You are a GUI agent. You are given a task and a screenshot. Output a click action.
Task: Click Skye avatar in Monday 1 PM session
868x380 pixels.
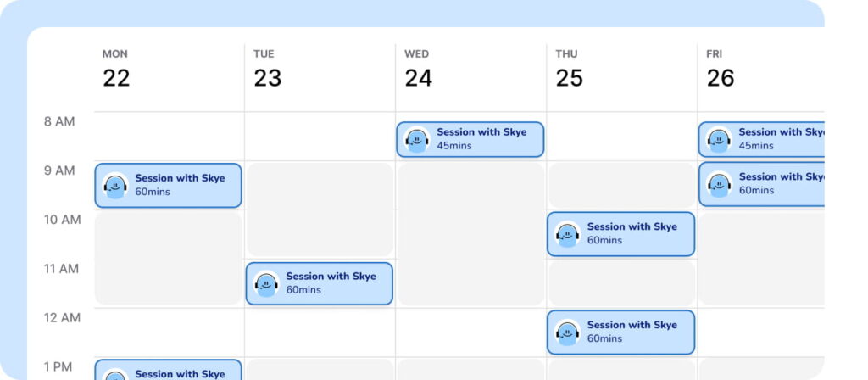tap(115, 374)
